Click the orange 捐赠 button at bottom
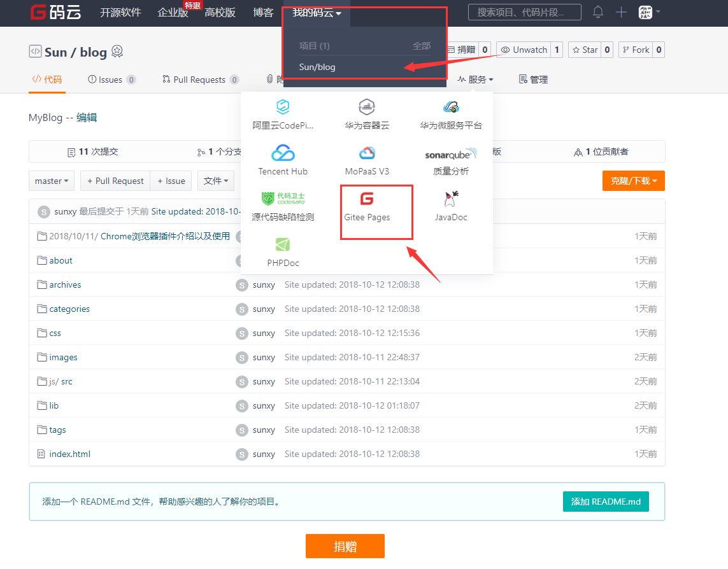 [x=345, y=546]
